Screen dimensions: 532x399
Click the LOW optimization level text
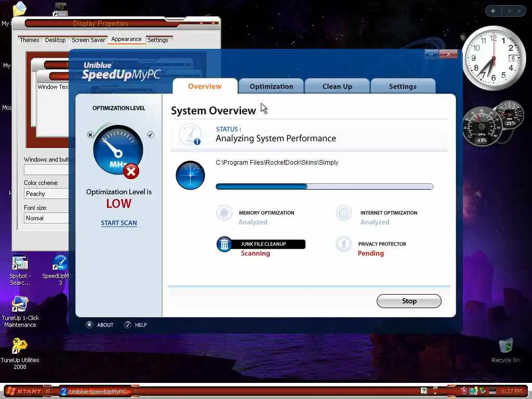point(119,204)
